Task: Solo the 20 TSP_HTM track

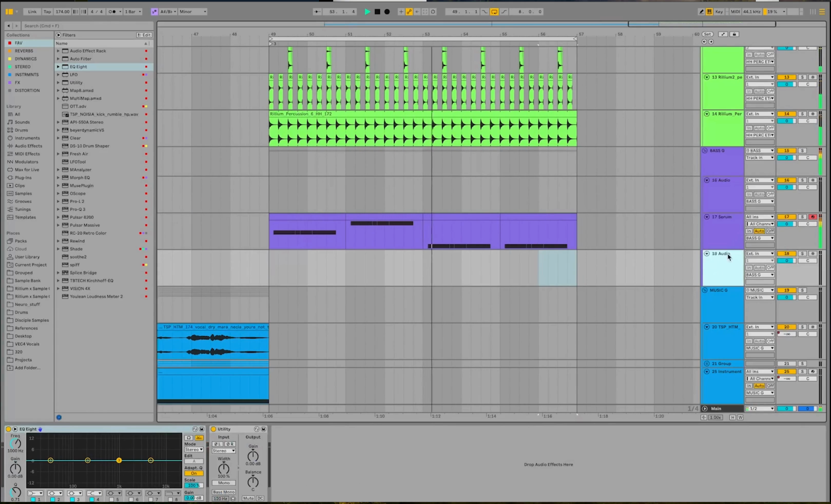Action: point(802,327)
